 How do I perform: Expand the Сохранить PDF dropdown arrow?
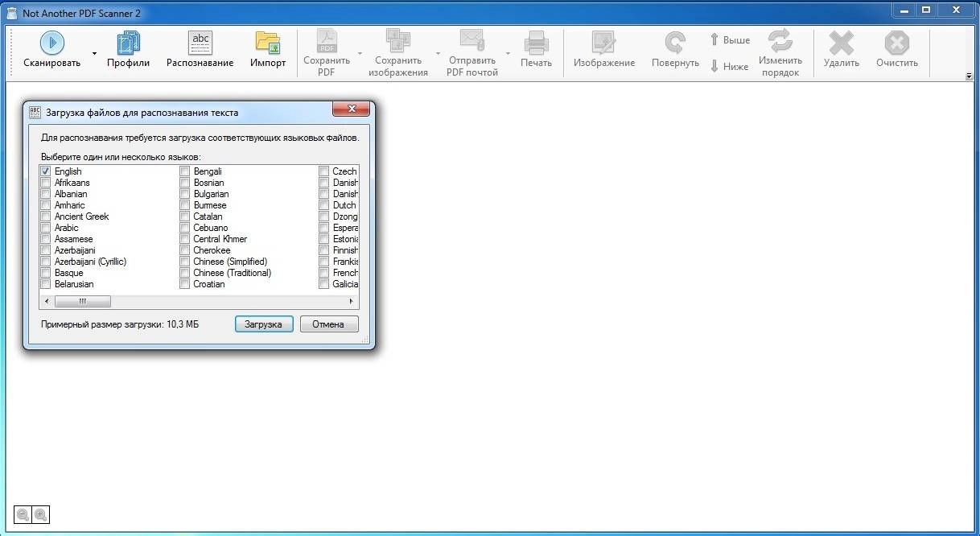click(x=360, y=54)
